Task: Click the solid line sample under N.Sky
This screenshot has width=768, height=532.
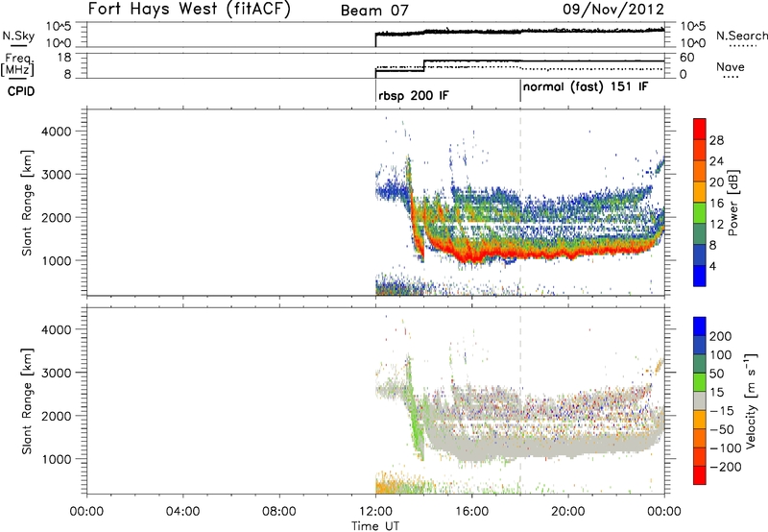Action: 18,45
